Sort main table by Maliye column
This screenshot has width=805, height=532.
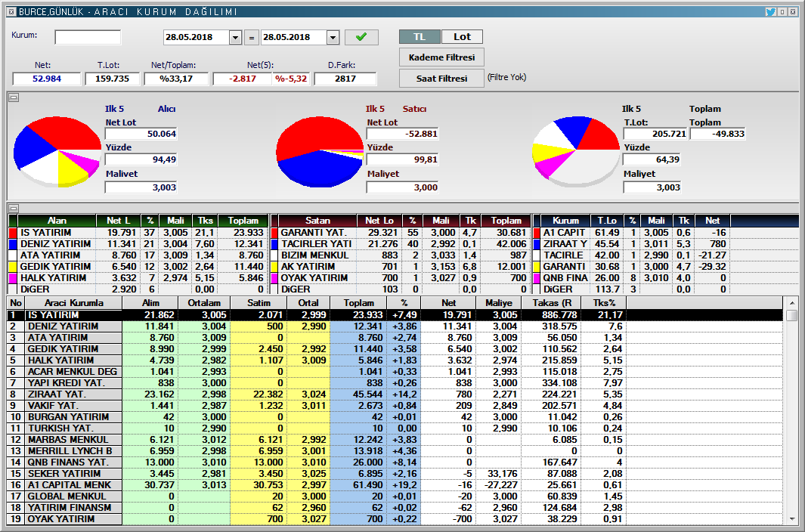click(x=499, y=303)
